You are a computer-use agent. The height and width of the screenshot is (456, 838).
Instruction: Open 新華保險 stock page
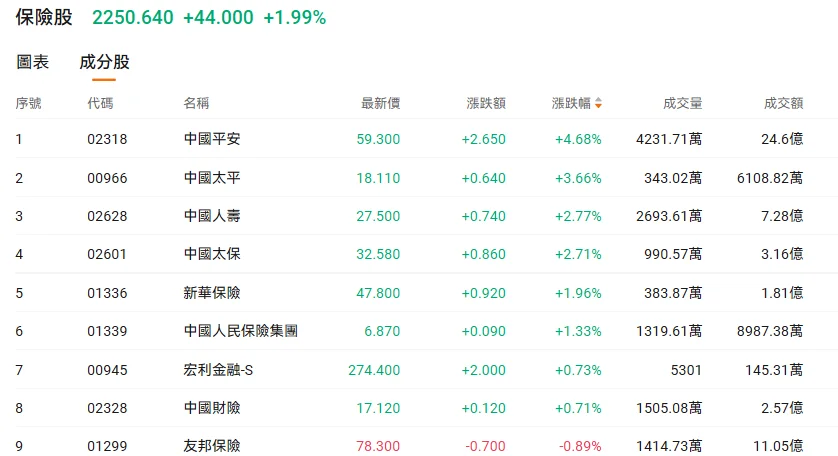point(212,293)
